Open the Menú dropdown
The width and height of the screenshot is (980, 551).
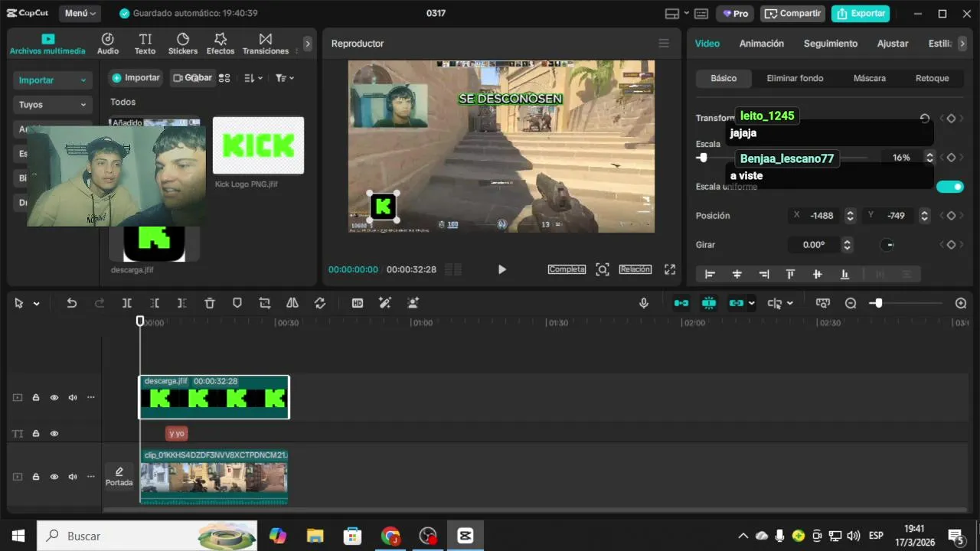click(80, 14)
